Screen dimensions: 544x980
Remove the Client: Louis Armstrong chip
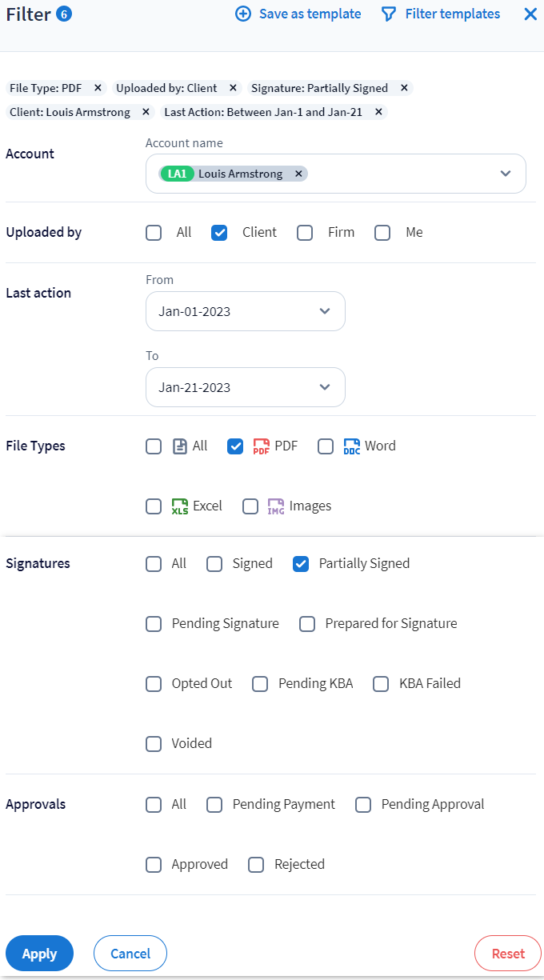(146, 112)
